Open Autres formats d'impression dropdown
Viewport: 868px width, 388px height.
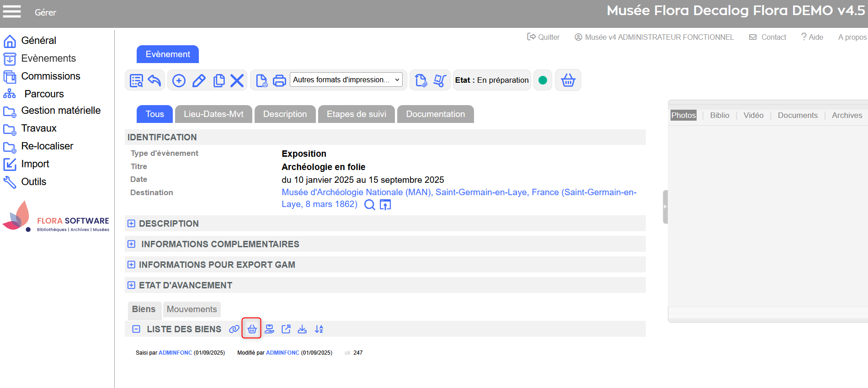(346, 80)
